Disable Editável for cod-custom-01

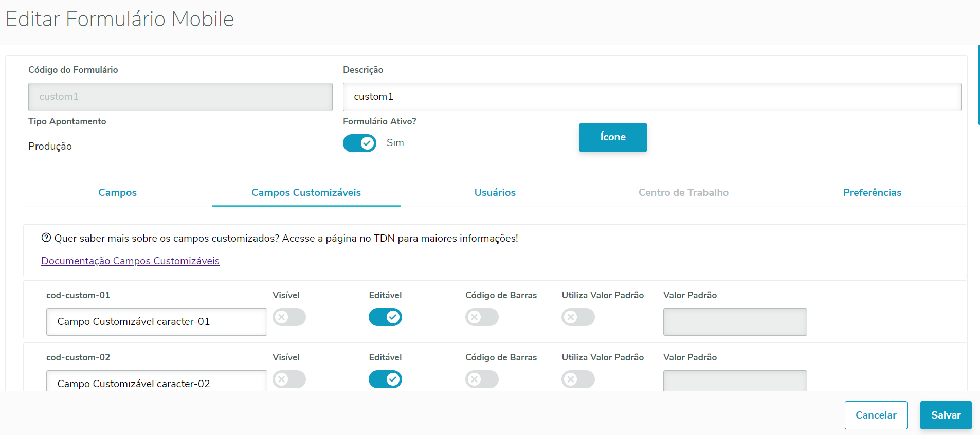385,317
